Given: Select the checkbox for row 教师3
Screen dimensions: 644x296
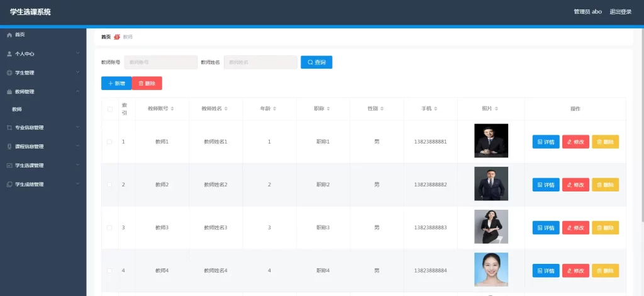Looking at the screenshot, I should 110,227.
